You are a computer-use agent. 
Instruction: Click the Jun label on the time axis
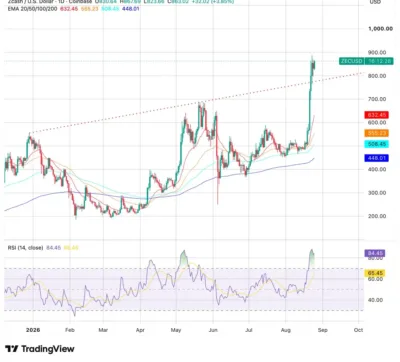[x=213, y=330]
